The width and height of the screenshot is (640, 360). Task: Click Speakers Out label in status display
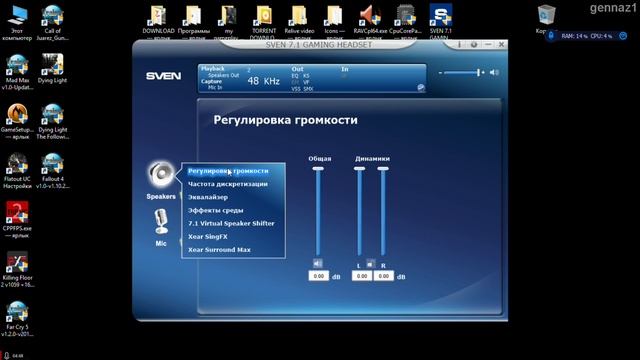pos(223,76)
